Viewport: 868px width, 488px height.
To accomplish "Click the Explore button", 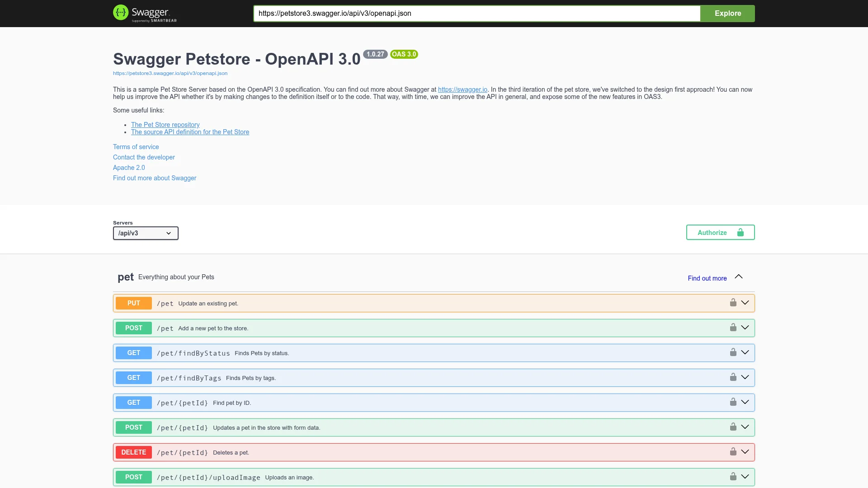I will (728, 13).
